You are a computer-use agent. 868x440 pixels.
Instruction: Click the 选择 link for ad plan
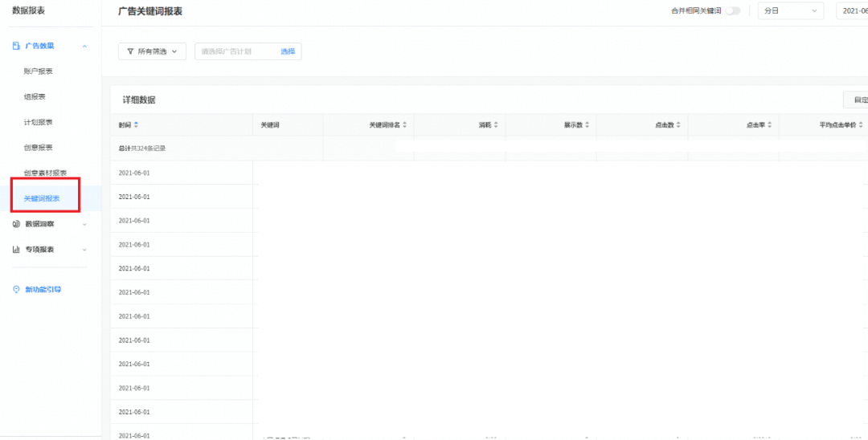(x=288, y=51)
